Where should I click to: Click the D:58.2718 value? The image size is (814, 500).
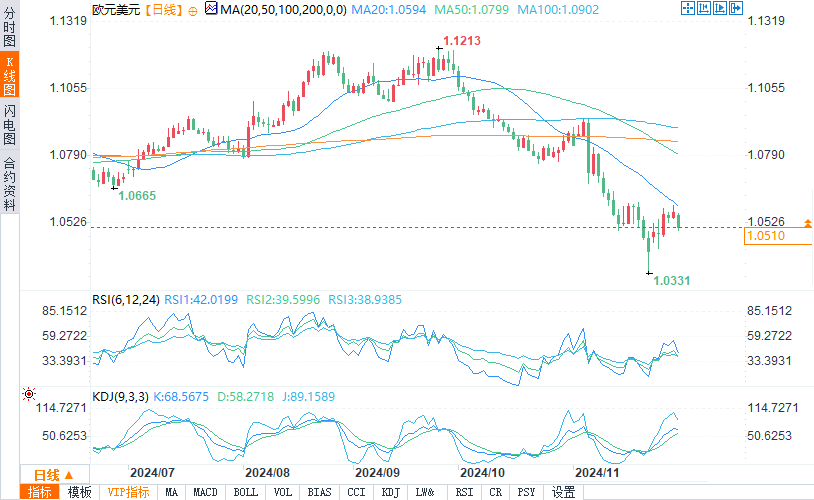click(245, 397)
